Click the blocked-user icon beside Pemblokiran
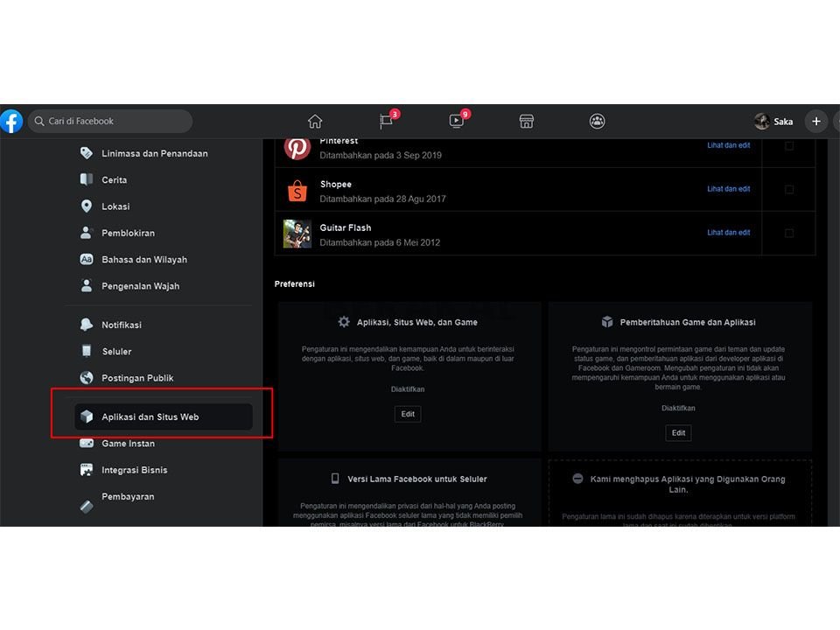The height and width of the screenshot is (630, 840). (87, 233)
